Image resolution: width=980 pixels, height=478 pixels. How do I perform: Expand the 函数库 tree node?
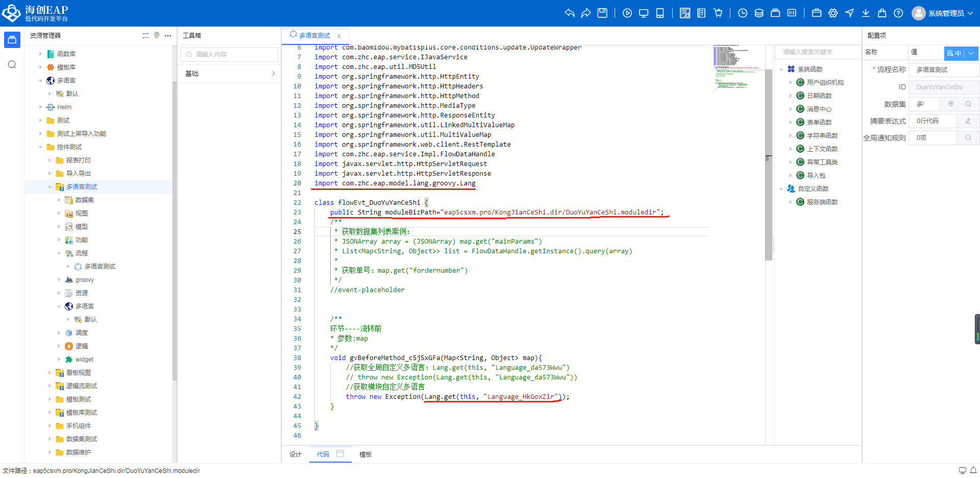(x=41, y=54)
